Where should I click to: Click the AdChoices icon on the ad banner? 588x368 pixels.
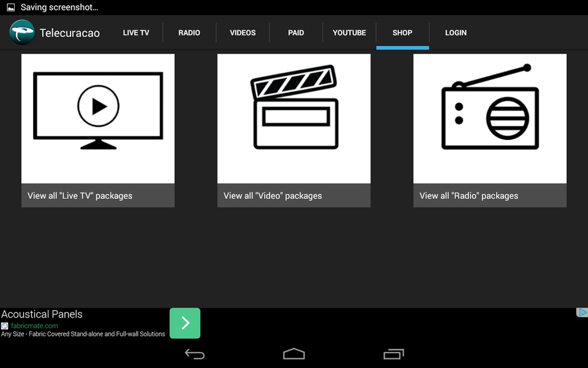(582, 312)
